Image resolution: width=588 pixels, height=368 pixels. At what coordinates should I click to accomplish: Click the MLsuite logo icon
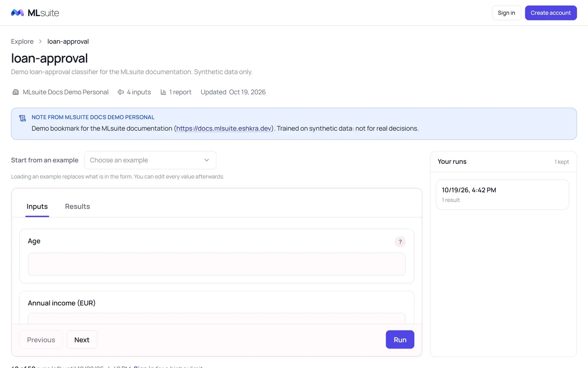point(18,13)
